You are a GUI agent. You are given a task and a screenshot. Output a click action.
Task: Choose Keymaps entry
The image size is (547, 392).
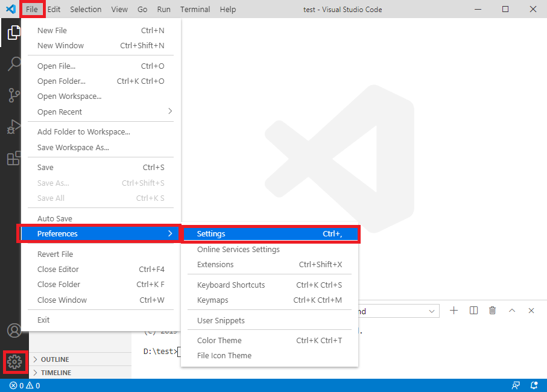270,300
